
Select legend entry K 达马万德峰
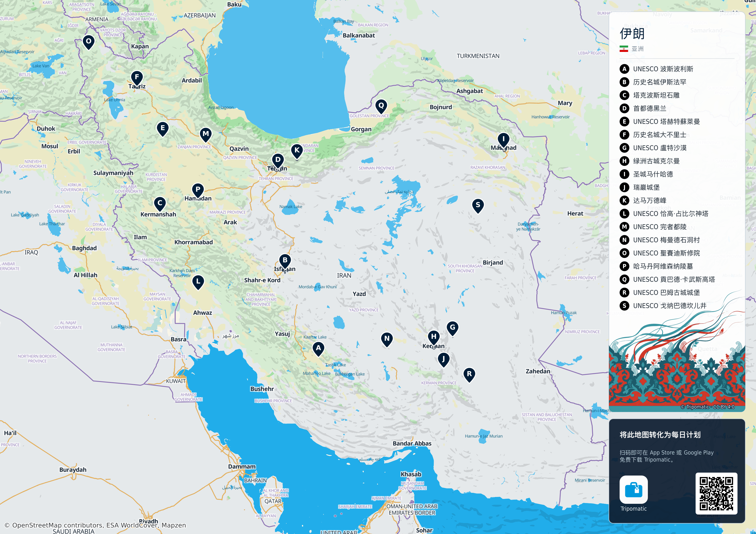tap(643, 200)
